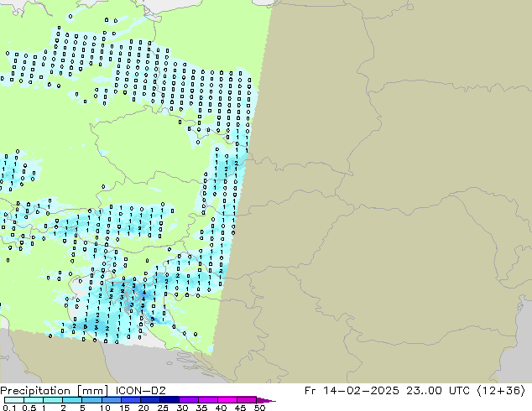Viewport: 532px width, 411px height.
Task: Click the 0.1–0.5 mm legend color box
Action: click(x=14, y=400)
